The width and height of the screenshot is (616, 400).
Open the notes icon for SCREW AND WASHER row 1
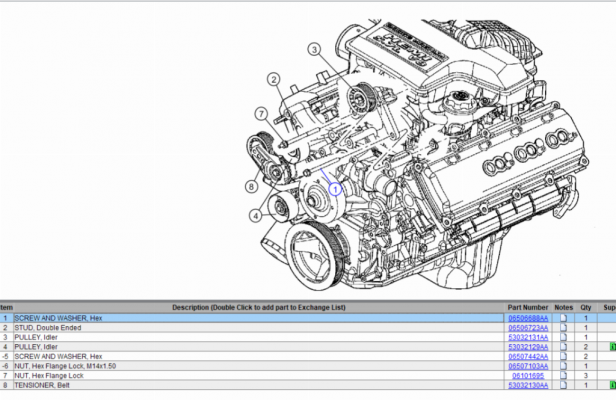click(x=563, y=318)
